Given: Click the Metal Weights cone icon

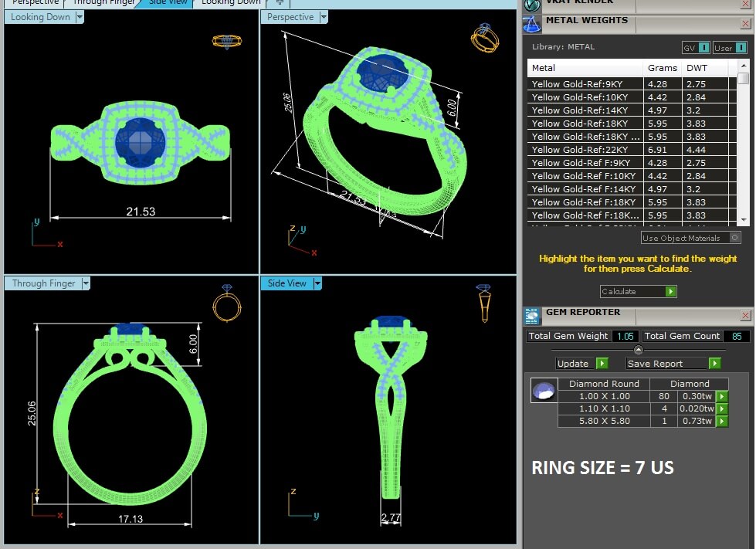Looking at the screenshot, I should pyautogui.click(x=532, y=25).
